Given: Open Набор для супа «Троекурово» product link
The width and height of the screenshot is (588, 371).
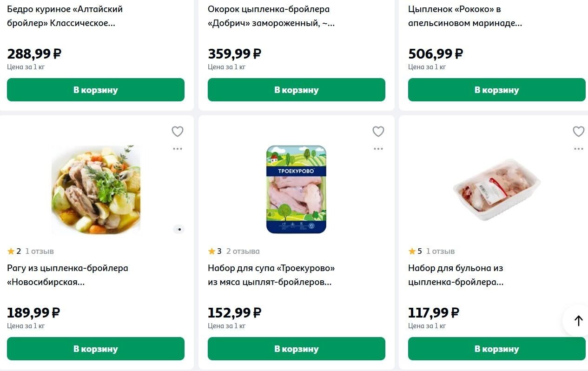Looking at the screenshot, I should coord(271,275).
